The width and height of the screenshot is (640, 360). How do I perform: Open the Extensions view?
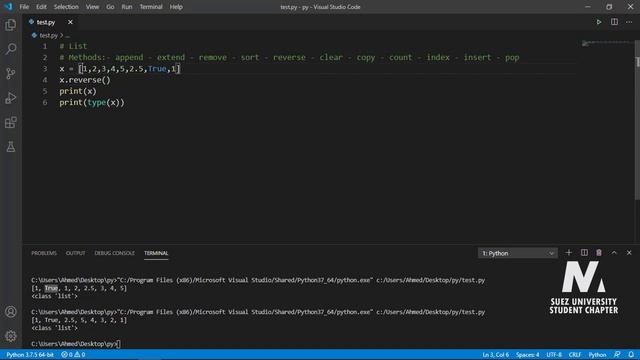click(x=11, y=122)
